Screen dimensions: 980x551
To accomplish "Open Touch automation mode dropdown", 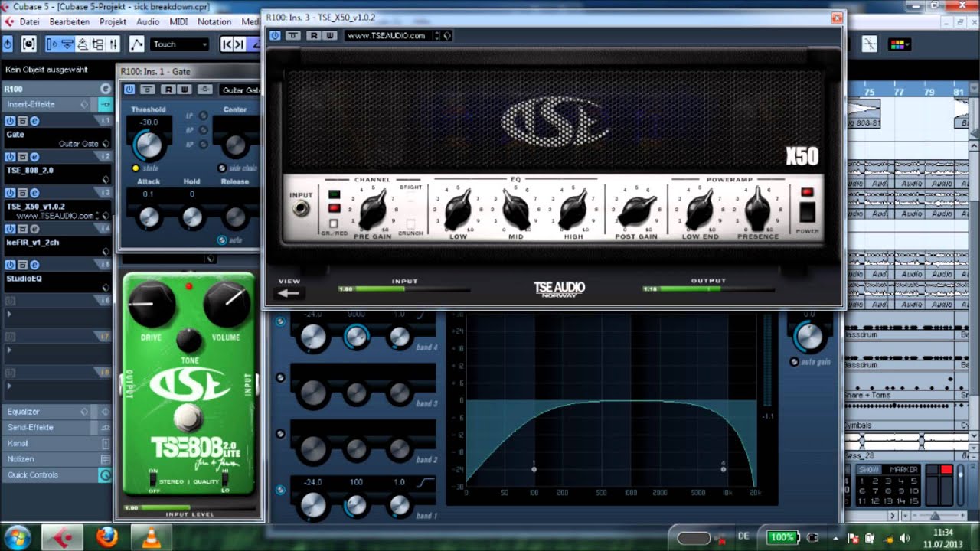I will tap(180, 44).
